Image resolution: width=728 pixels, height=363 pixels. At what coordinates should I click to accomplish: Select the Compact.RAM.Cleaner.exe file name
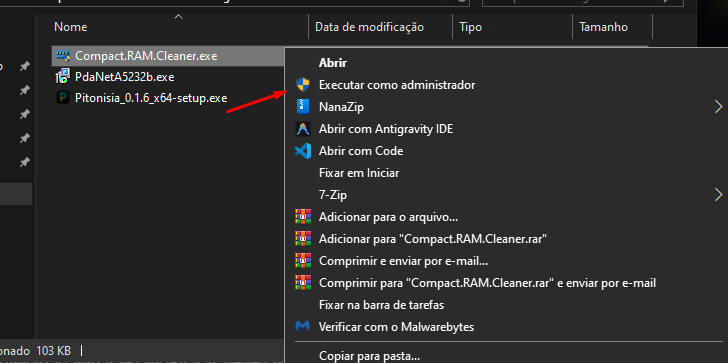click(x=146, y=56)
